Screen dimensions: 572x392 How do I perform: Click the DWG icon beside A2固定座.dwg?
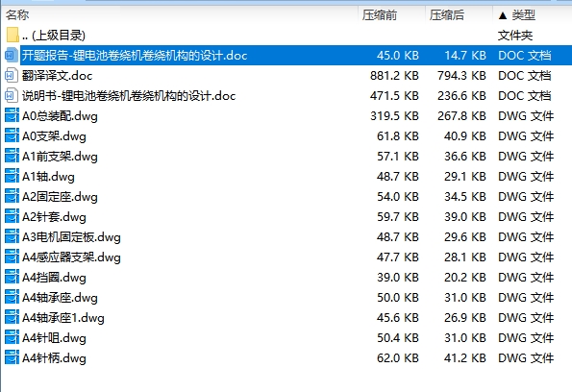click(x=12, y=197)
